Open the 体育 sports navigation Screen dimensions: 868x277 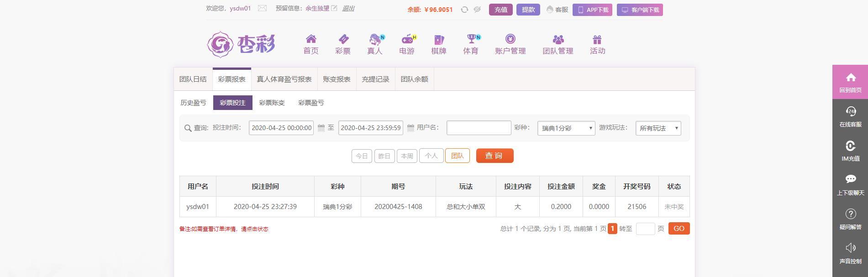click(x=471, y=45)
